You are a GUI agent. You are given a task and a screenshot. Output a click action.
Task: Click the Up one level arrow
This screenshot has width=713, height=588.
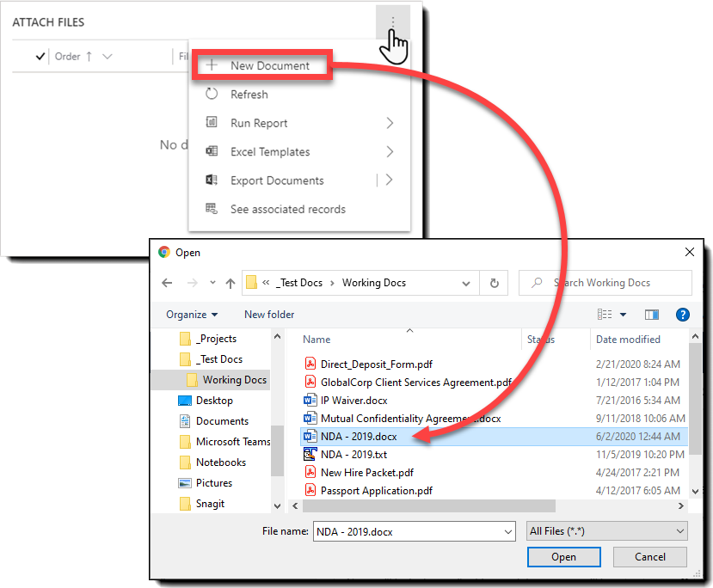(x=230, y=283)
